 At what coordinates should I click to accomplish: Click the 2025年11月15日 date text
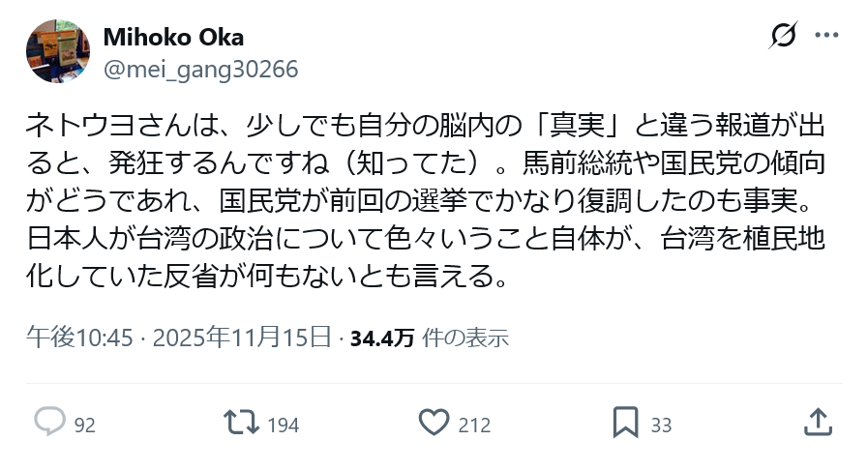pyautogui.click(x=242, y=338)
